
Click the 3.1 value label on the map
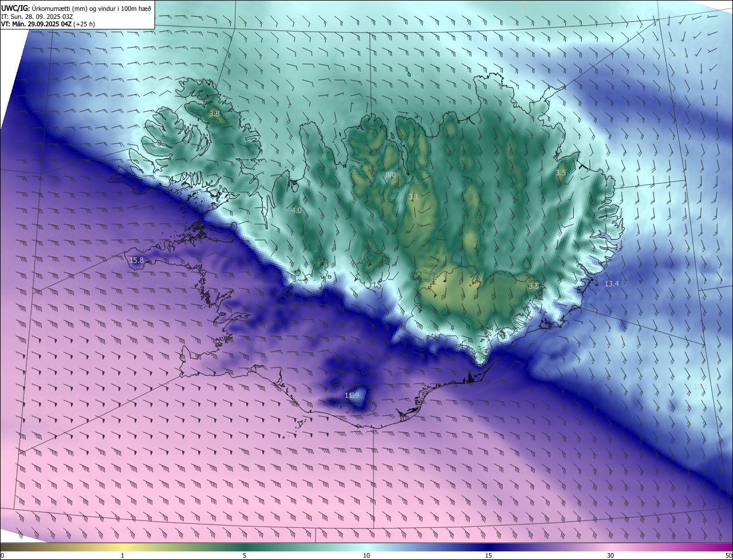tap(413, 197)
